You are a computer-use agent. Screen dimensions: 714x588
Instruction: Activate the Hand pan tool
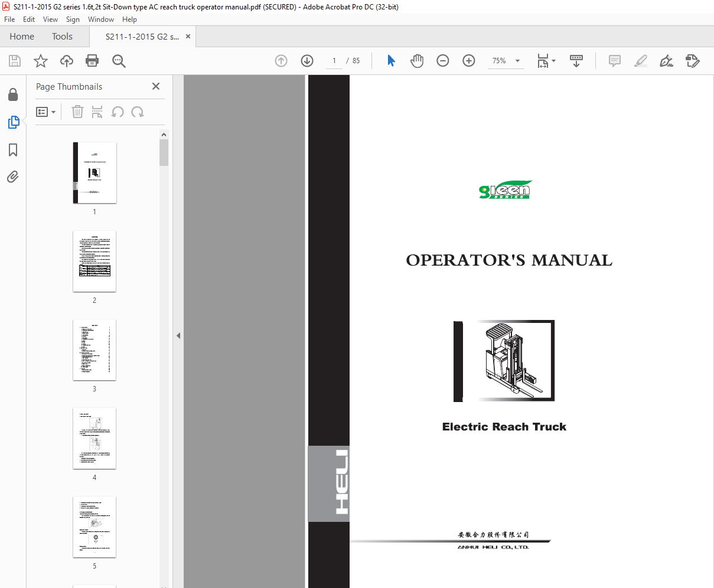417,61
